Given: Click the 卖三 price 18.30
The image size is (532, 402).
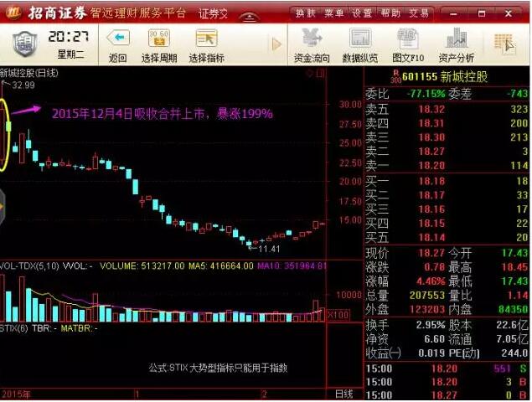Looking at the screenshot, I should tap(431, 137).
